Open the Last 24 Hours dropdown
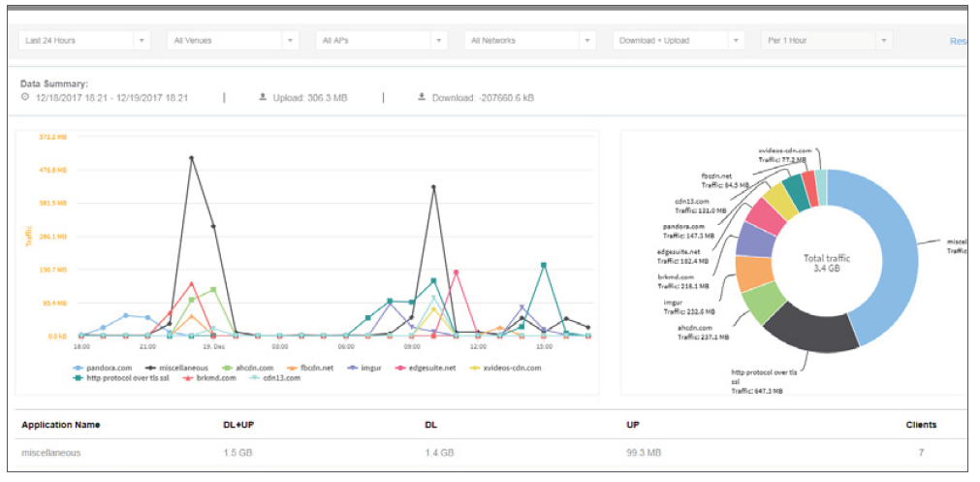The width and height of the screenshot is (980, 482). pyautogui.click(x=84, y=41)
